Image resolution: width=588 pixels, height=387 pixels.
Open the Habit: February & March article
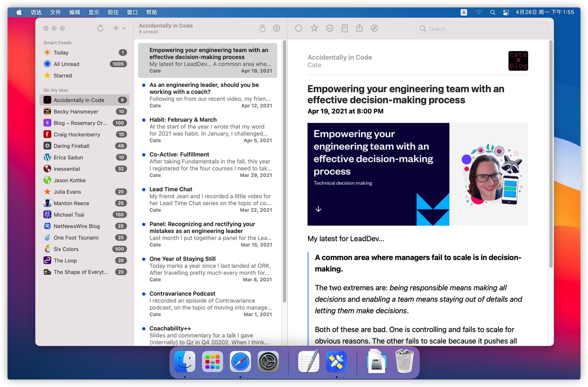[x=208, y=130]
